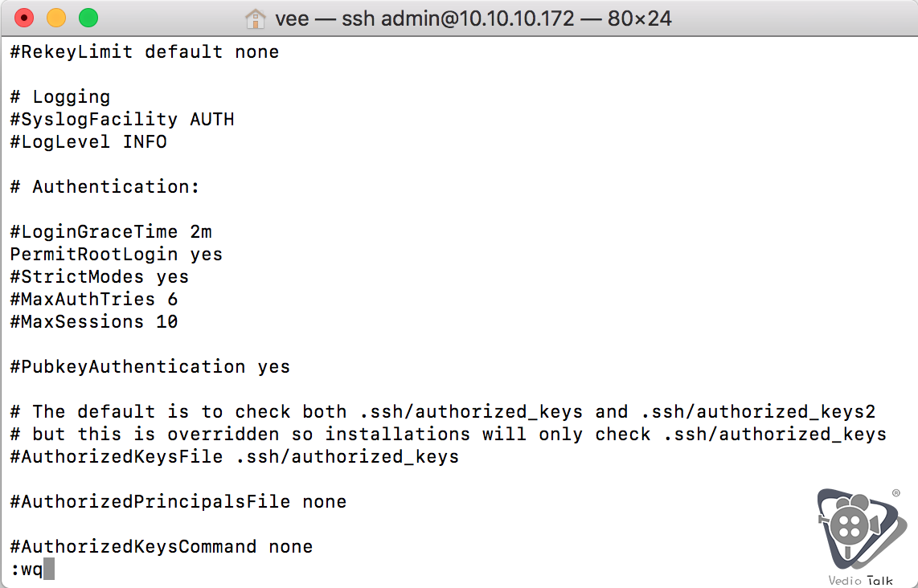Image resolution: width=918 pixels, height=588 pixels.
Task: Click the :wq command line cursor block
Action: click(x=48, y=569)
